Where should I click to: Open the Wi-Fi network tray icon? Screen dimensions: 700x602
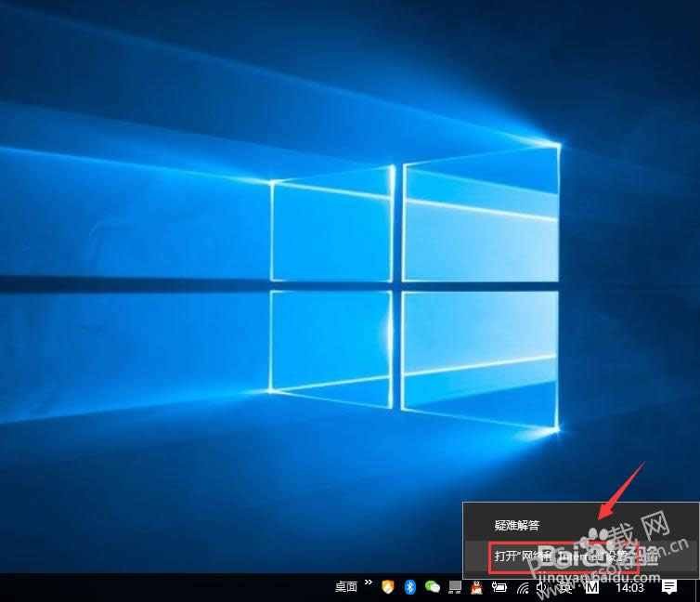tap(523, 587)
